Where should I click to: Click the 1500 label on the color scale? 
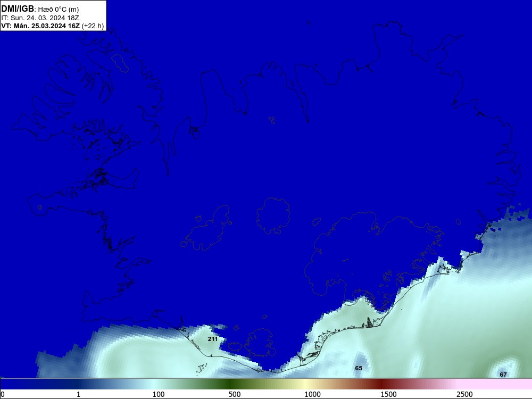point(388,394)
